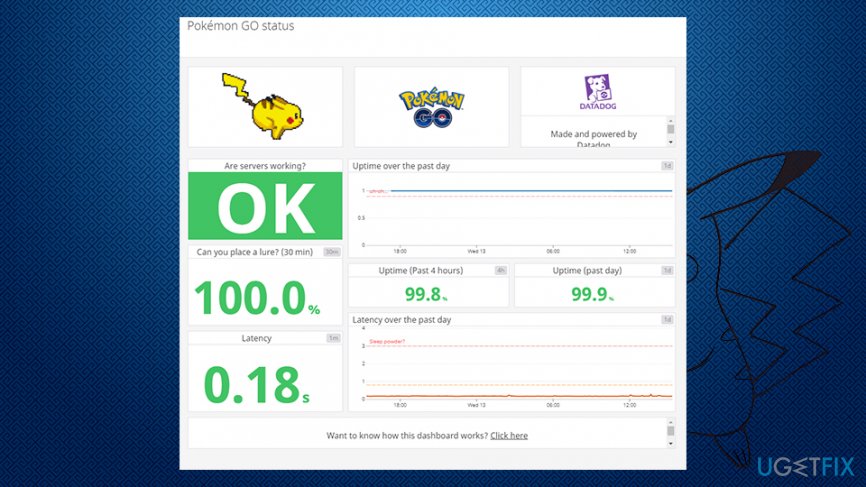Click the Datadog logo

598,92
